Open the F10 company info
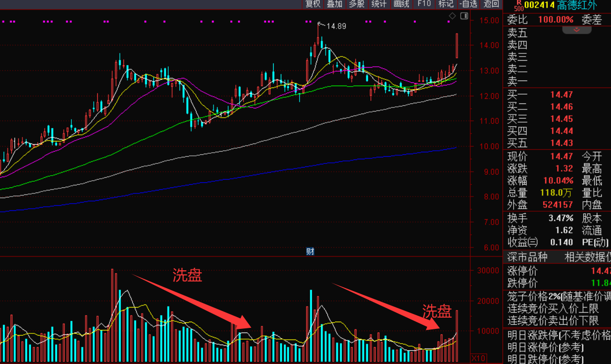Screen dimensions: 611x364 (x=424, y=4)
